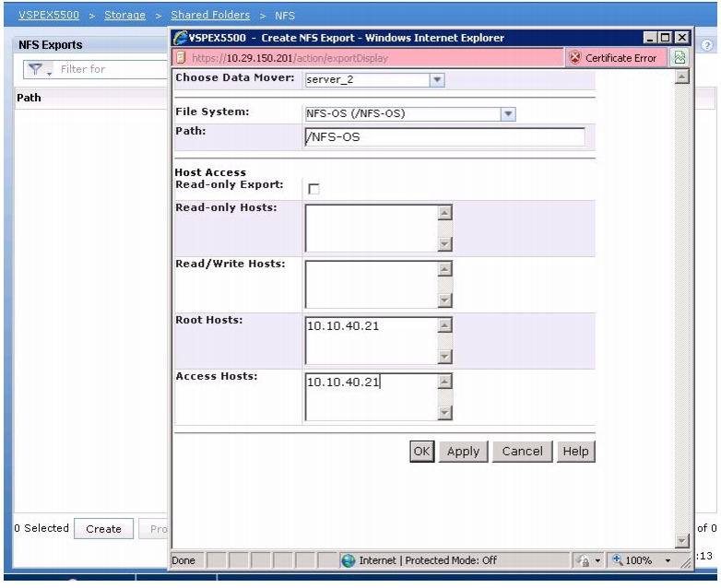The height and width of the screenshot is (588, 721).
Task: Click the compatibility view icon beside address bar
Action: 680,58
